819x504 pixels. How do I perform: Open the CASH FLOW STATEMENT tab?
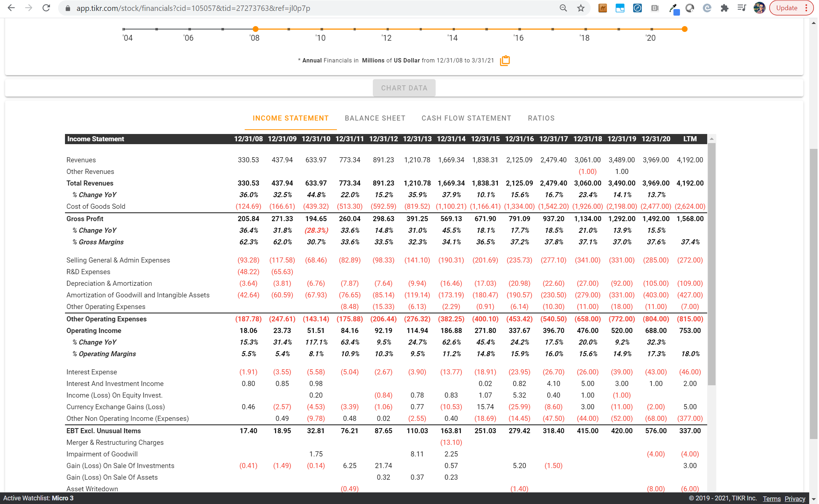[466, 118]
